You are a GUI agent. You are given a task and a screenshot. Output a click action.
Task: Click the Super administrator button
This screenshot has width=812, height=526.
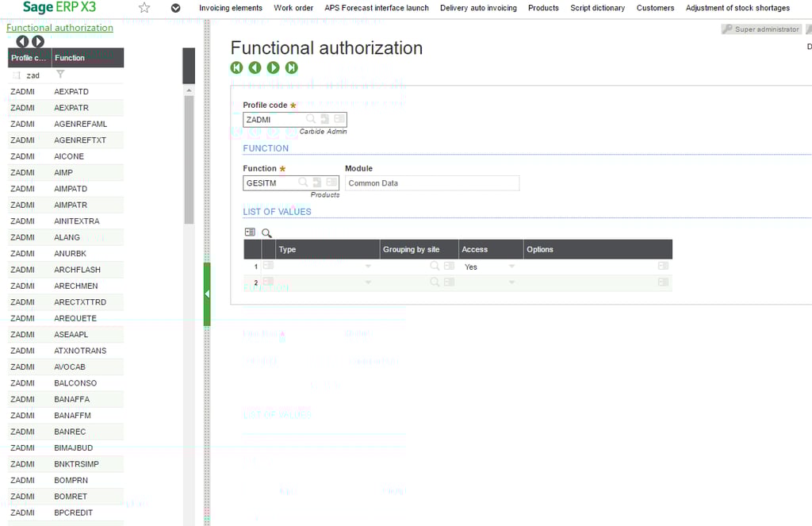(761, 29)
